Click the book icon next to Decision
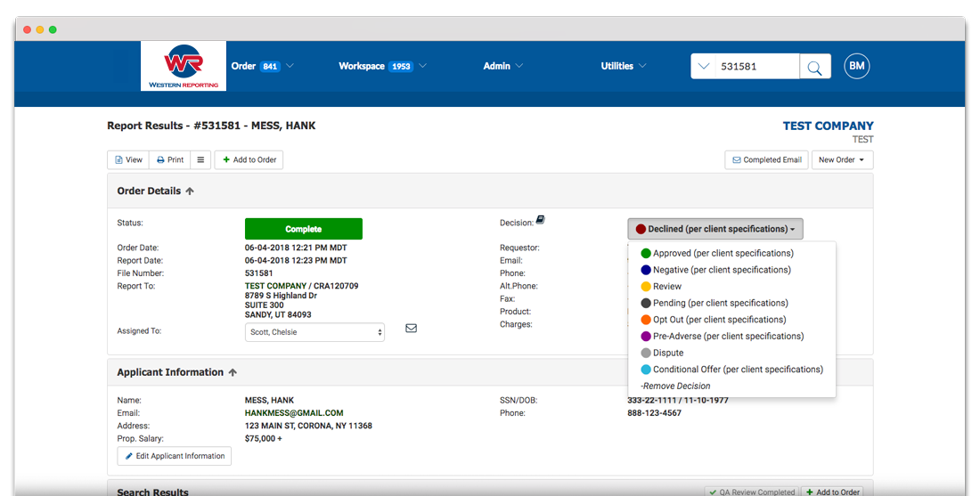Screen dimensions: 980x496 click(541, 220)
